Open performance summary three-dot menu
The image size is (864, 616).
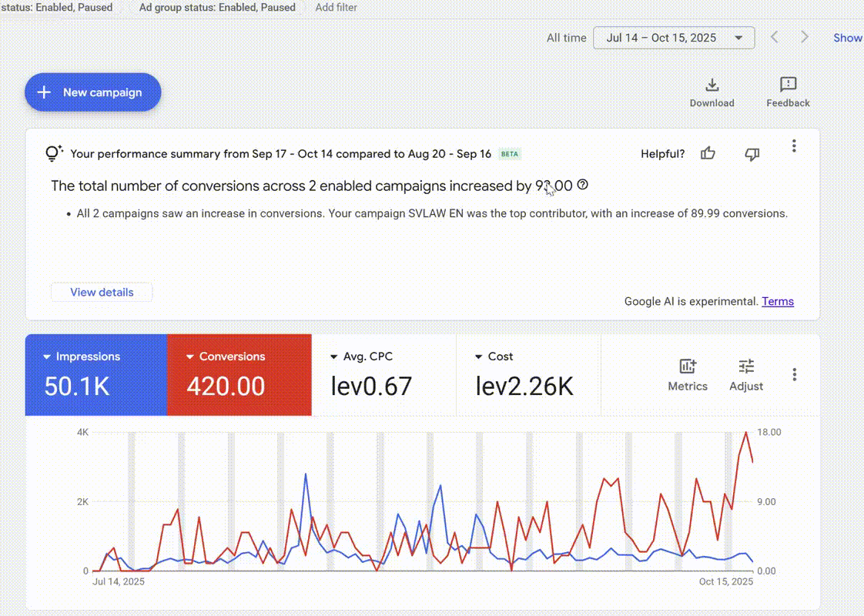click(x=794, y=146)
